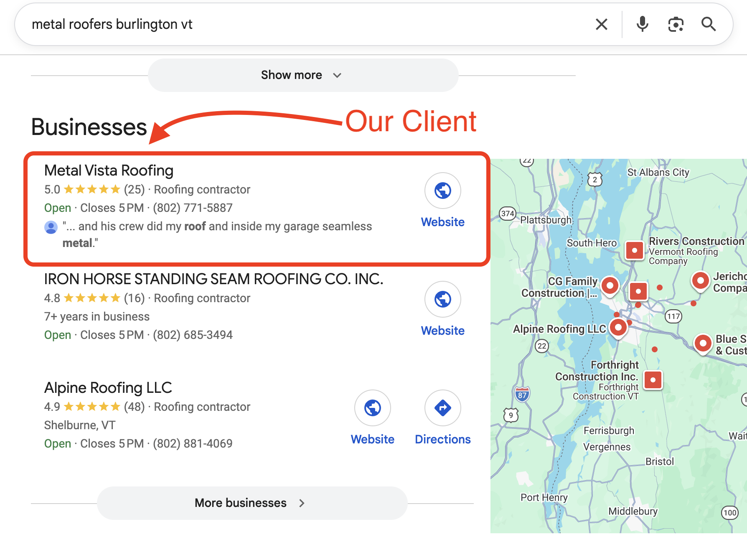Click the reviewer avatar beside the Metal Vista review
The width and height of the screenshot is (747, 560).
pos(51,227)
